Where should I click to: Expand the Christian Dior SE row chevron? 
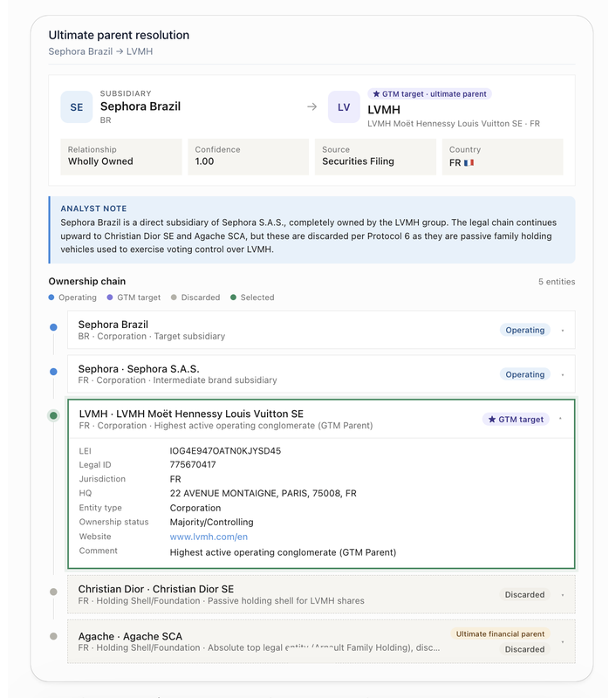(x=563, y=595)
